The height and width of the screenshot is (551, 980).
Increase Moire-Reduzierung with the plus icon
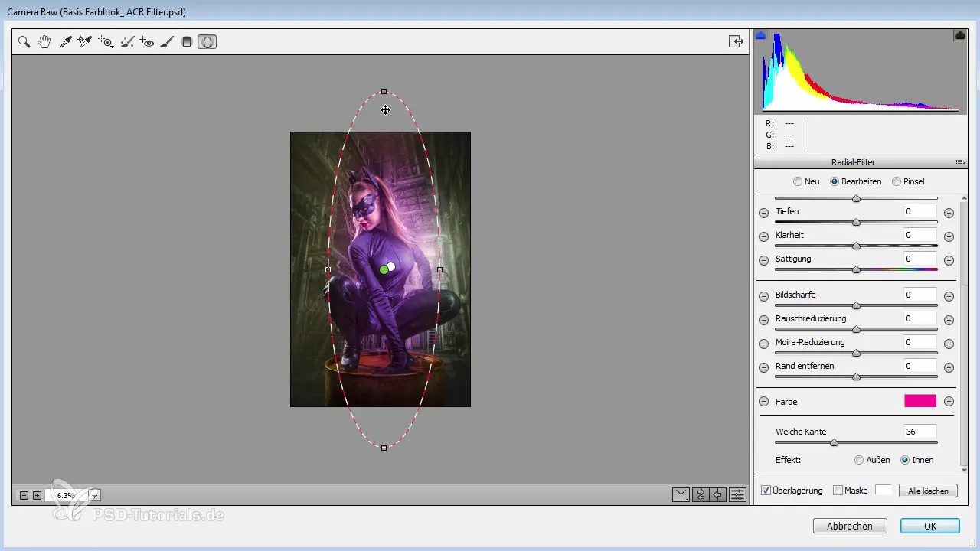click(949, 344)
